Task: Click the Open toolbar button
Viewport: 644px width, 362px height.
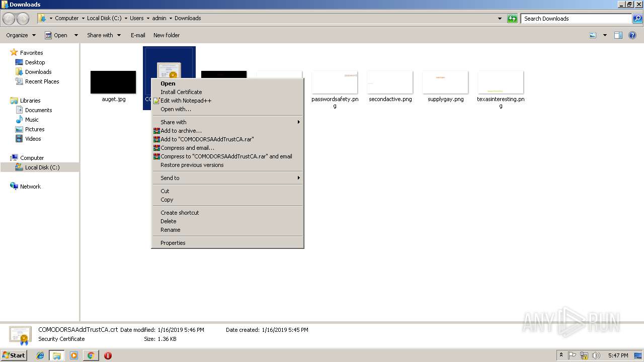Action: click(x=57, y=35)
